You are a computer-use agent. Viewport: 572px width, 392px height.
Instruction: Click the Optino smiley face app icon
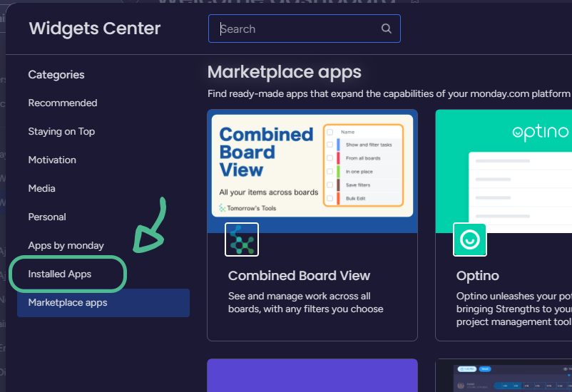pyautogui.click(x=470, y=239)
